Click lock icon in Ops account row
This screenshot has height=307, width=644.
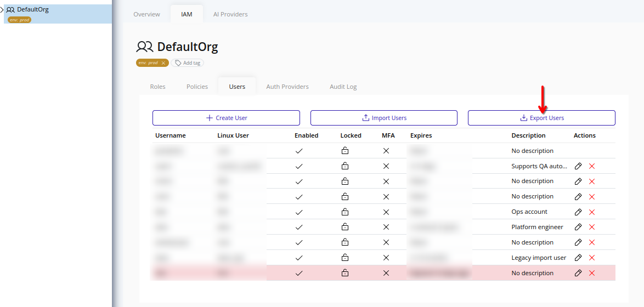(x=345, y=212)
